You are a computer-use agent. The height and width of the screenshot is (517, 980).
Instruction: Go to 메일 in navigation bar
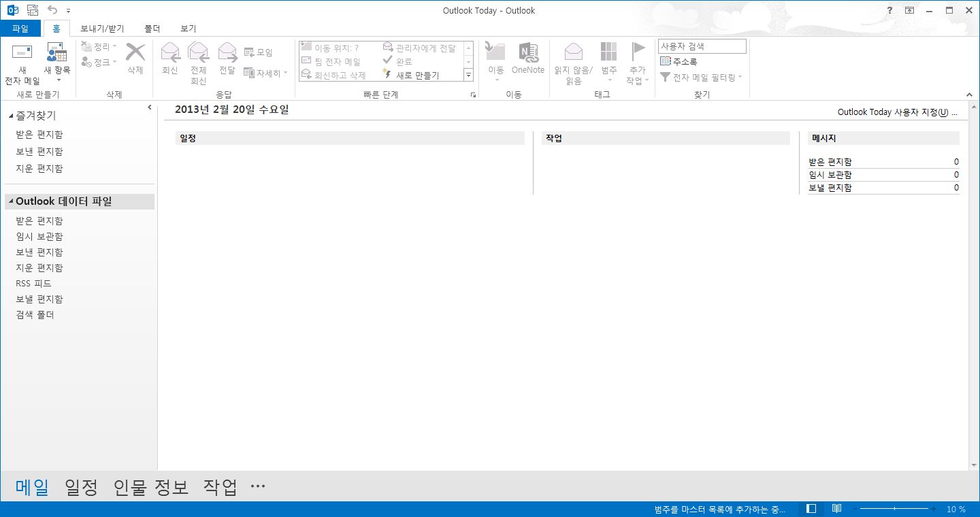click(x=32, y=487)
